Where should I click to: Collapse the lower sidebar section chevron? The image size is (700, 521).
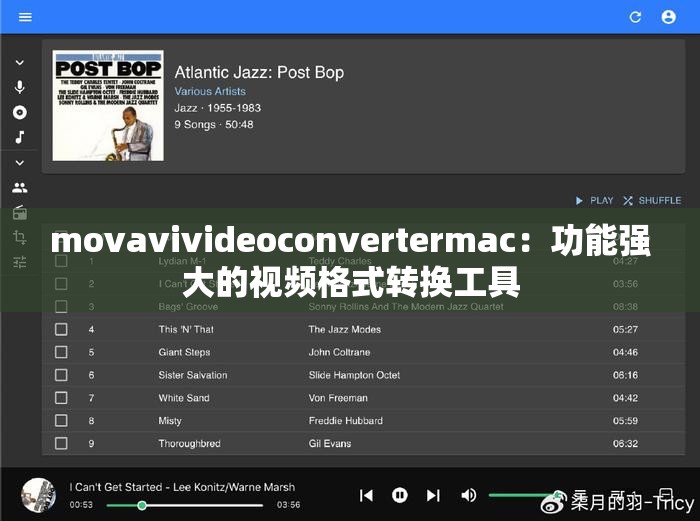[20, 163]
